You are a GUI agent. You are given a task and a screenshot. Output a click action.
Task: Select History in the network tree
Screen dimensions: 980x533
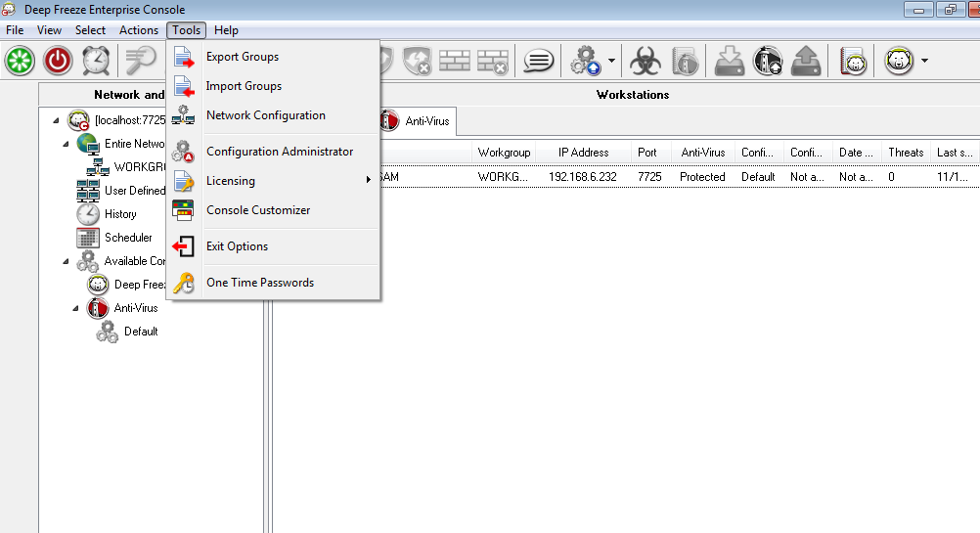[120, 214]
